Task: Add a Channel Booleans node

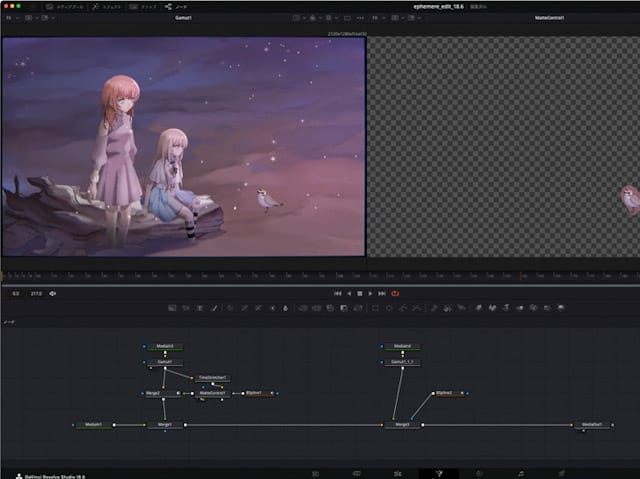Action: (x=316, y=308)
